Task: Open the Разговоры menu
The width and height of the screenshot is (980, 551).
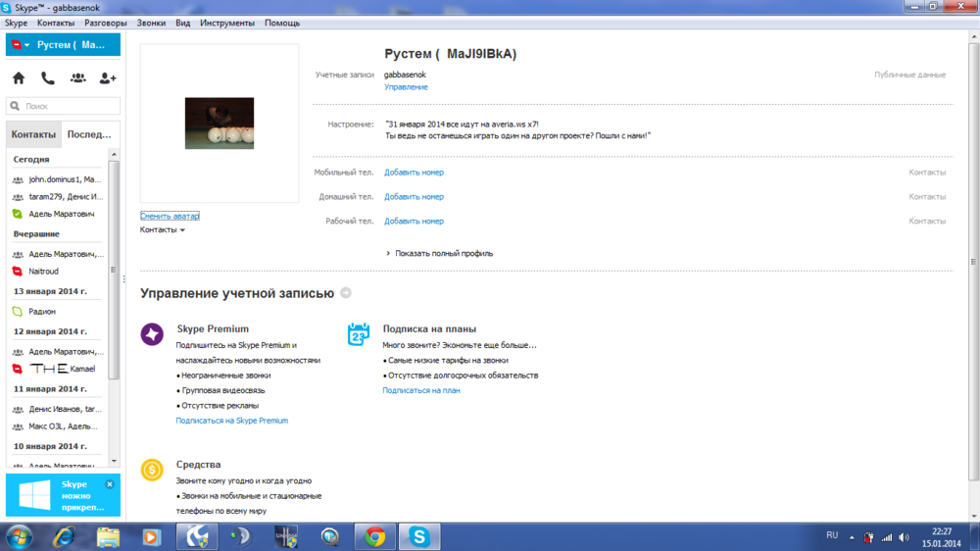Action: pos(106,24)
